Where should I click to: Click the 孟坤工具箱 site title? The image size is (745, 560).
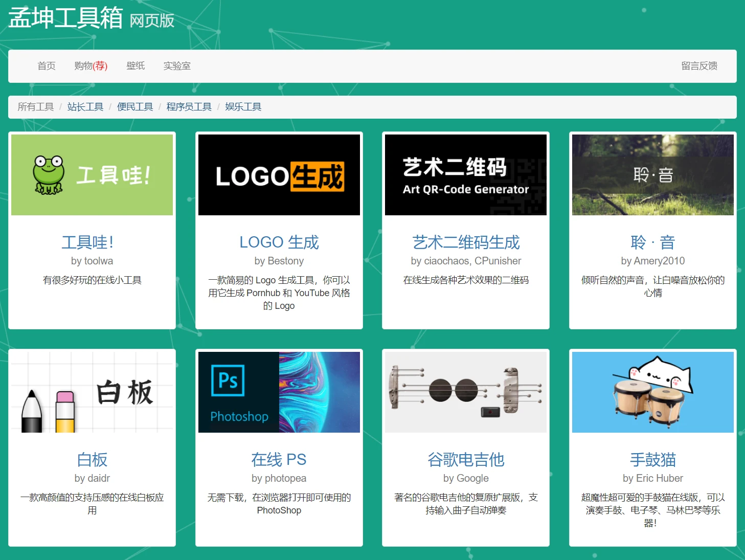(x=65, y=18)
